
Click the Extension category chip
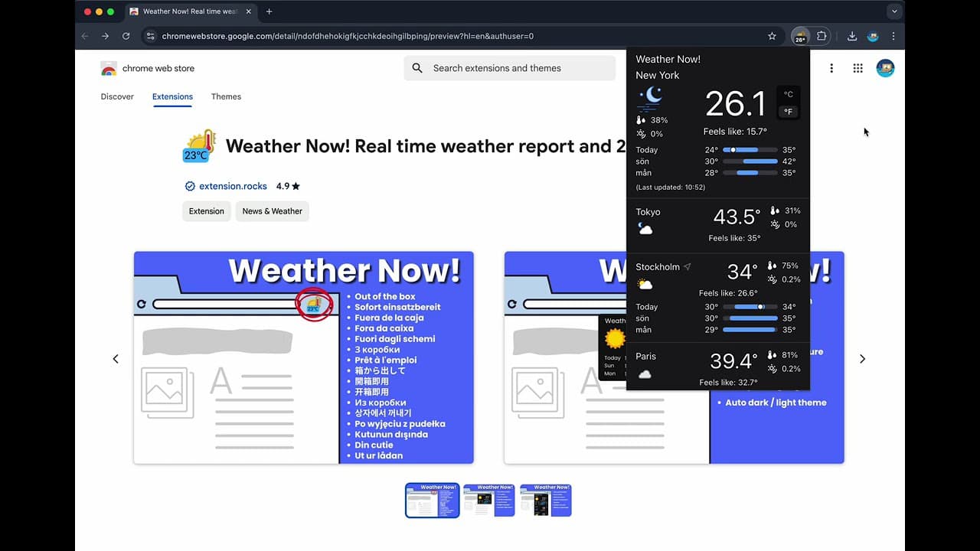click(x=207, y=211)
